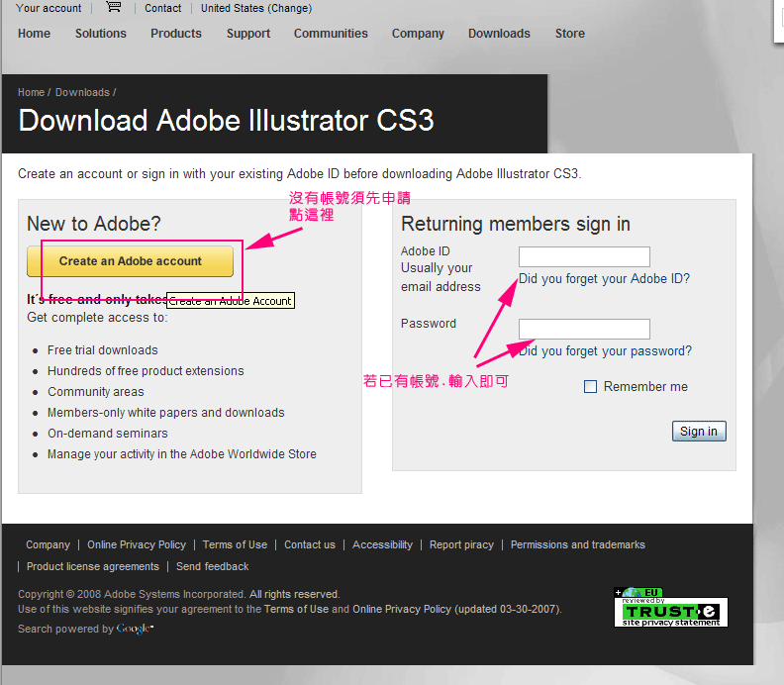Focus the Password input field
Image resolution: width=784 pixels, height=685 pixels.
(584, 329)
